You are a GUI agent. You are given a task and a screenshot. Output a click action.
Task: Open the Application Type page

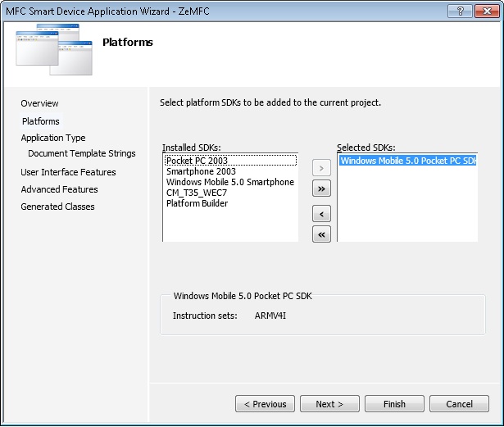coord(53,138)
